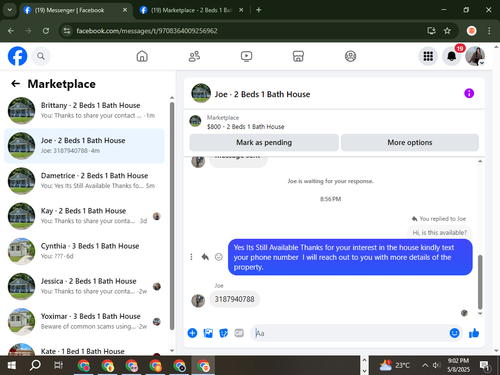The width and height of the screenshot is (500, 375).
Task: Open the Facebook logo home link
Action: [x=17, y=56]
